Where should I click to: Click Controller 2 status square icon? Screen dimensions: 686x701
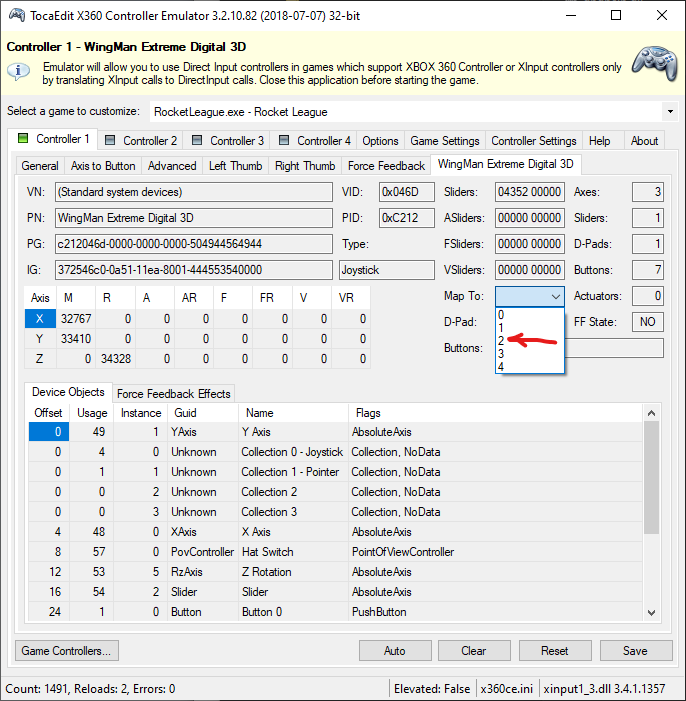point(110,140)
